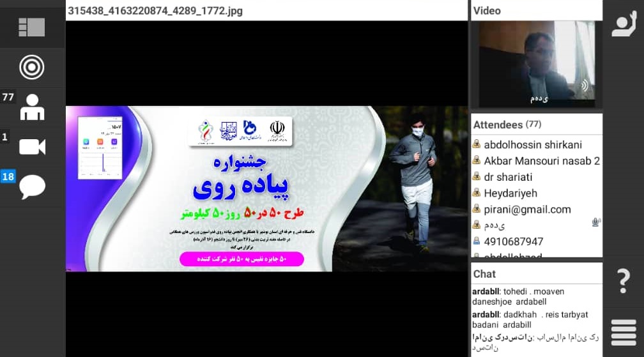Open the hamburger menu icon
Screen dimensions: 644x357
click(x=624, y=332)
